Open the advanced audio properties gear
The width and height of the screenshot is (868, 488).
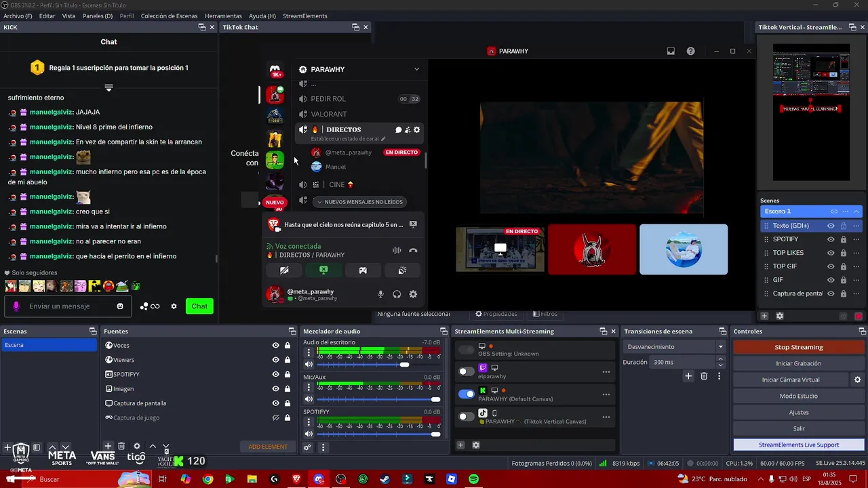pos(307,447)
